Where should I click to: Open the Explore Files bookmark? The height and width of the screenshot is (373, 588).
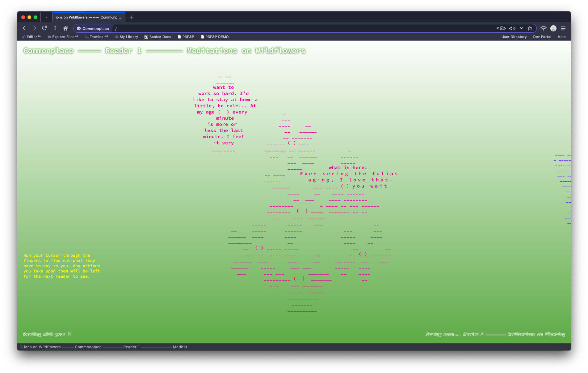63,37
